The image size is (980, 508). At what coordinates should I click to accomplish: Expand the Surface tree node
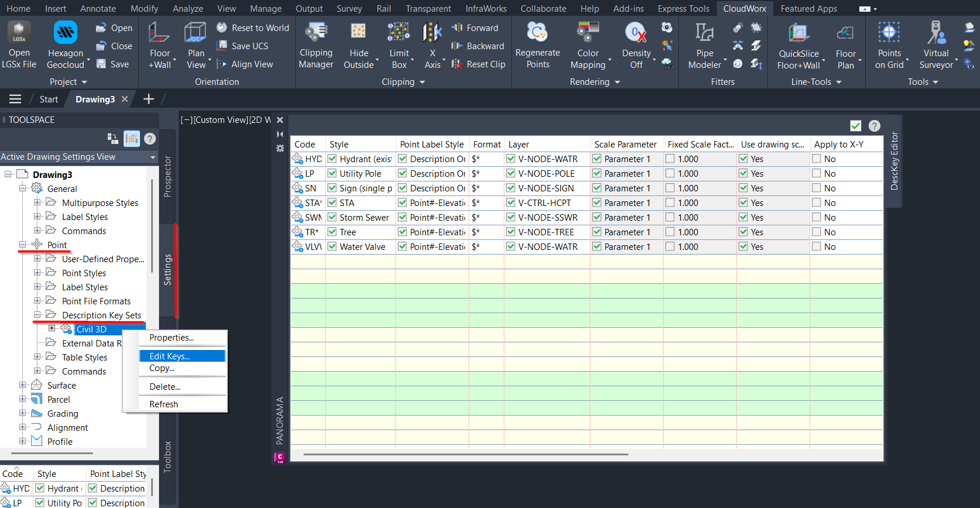(23, 385)
